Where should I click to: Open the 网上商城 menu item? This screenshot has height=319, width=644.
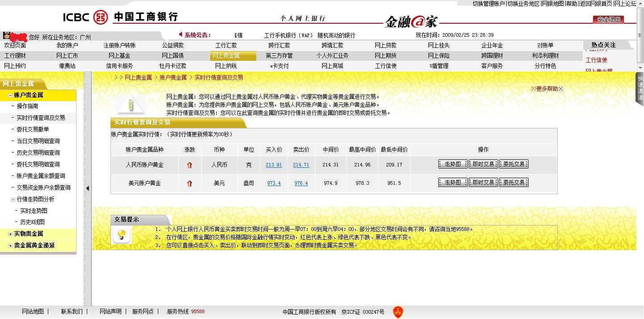(x=332, y=66)
